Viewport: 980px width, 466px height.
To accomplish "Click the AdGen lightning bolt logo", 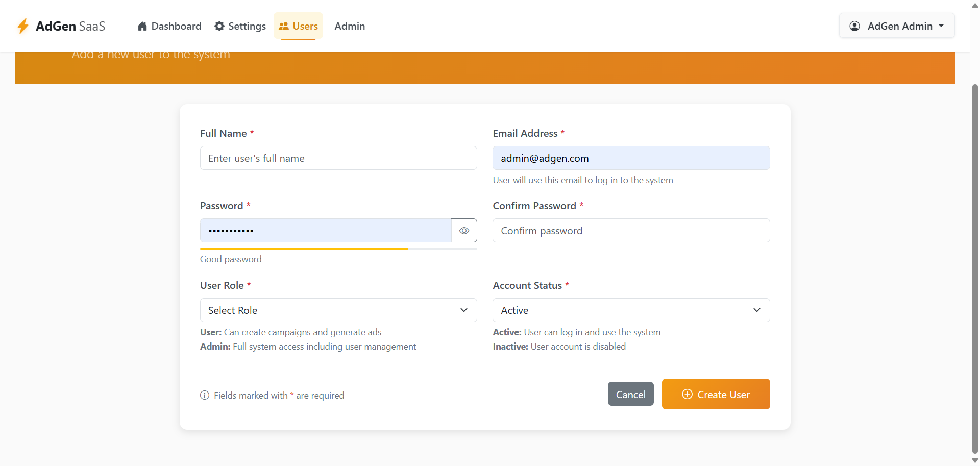I will (x=23, y=26).
